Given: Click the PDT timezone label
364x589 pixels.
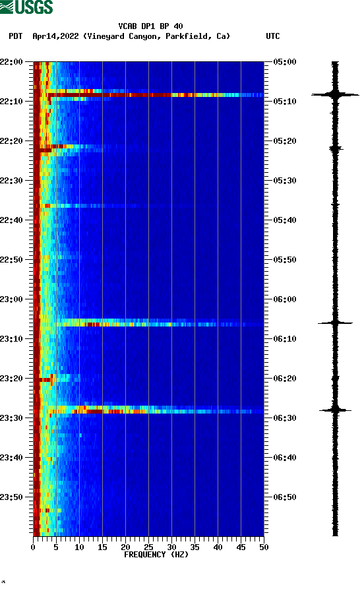Looking at the screenshot, I should click(16, 36).
